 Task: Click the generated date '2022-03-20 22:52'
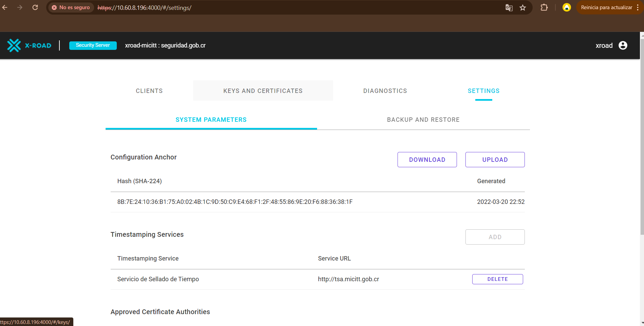[x=501, y=202]
